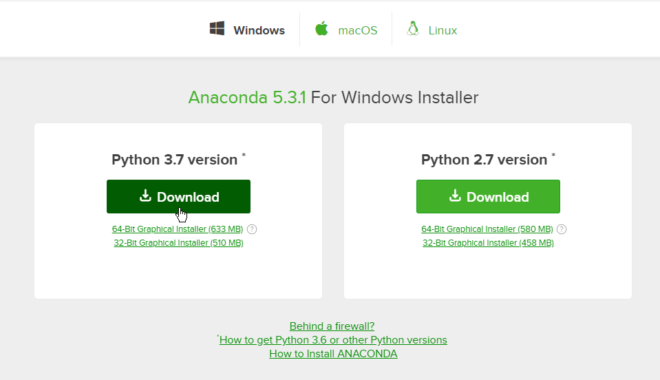Switch to the Linux tab

coord(432,29)
